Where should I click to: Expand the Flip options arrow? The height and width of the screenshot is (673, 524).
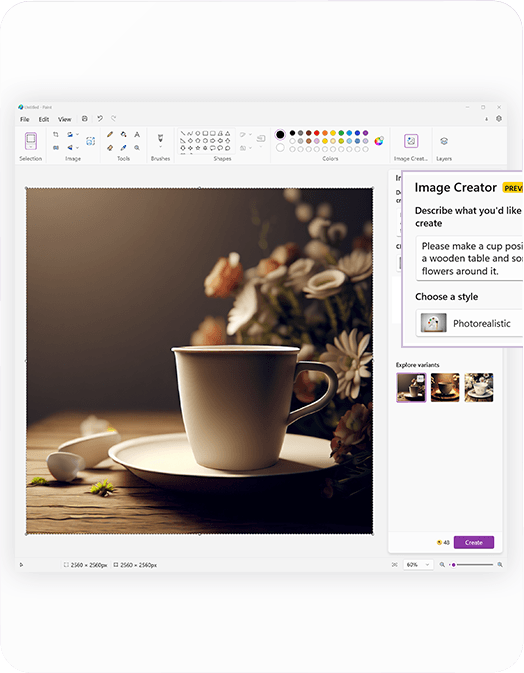click(x=77, y=147)
